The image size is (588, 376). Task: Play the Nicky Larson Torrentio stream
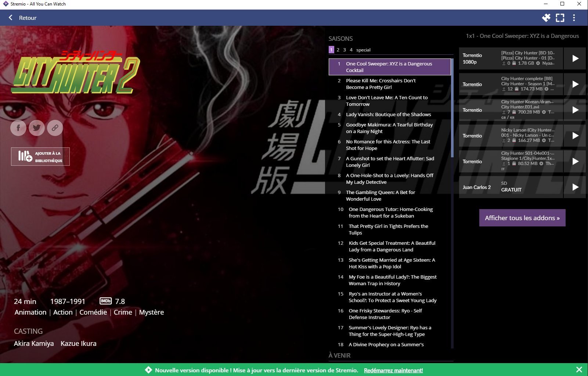pos(575,136)
